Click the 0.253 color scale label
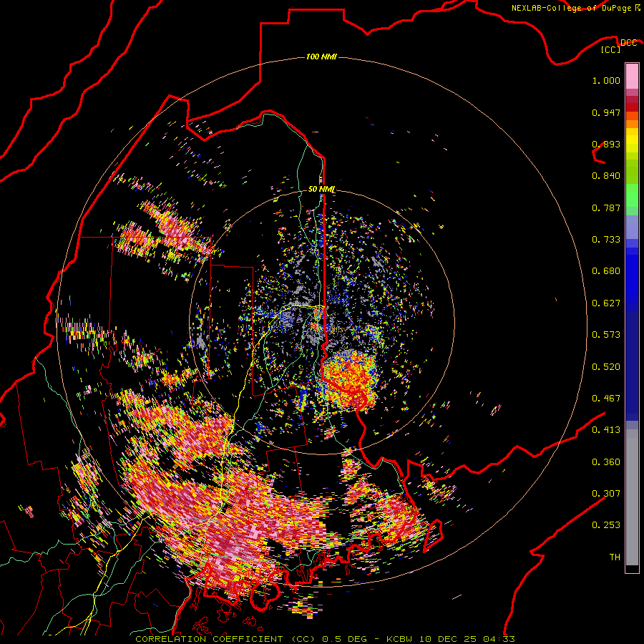Screen dimensions: 644x644 [606, 525]
